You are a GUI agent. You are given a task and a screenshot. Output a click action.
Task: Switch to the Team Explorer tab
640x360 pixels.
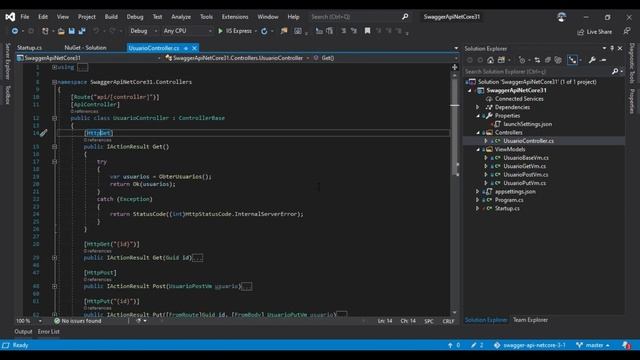(x=530, y=320)
